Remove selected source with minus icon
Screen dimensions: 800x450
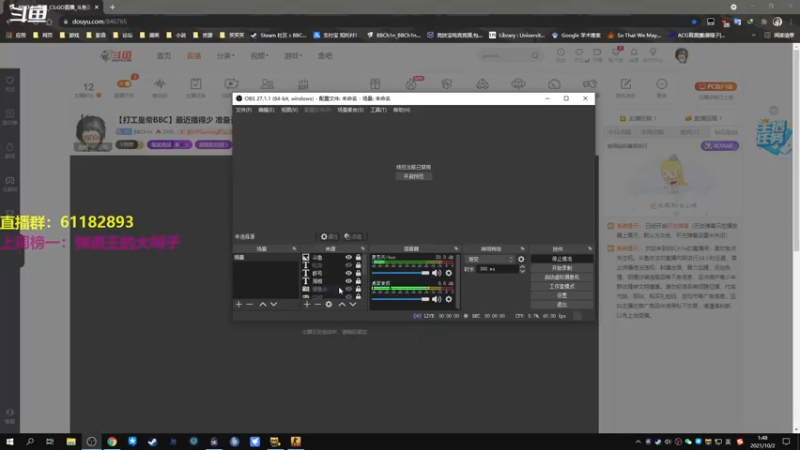(x=318, y=305)
